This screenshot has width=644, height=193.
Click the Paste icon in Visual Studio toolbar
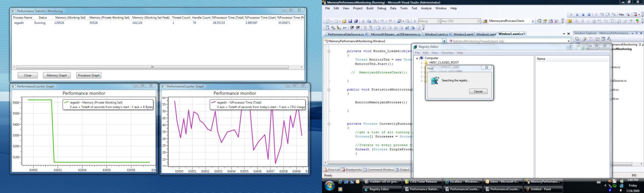click(375, 21)
